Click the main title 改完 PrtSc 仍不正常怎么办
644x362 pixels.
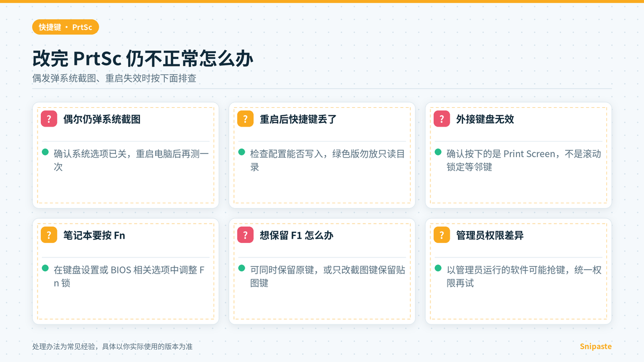(143, 58)
